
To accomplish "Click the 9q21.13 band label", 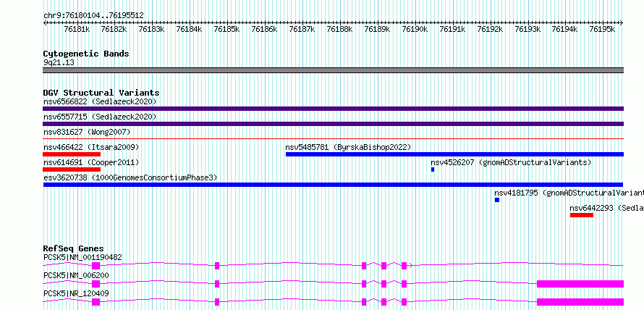I will [59, 63].
